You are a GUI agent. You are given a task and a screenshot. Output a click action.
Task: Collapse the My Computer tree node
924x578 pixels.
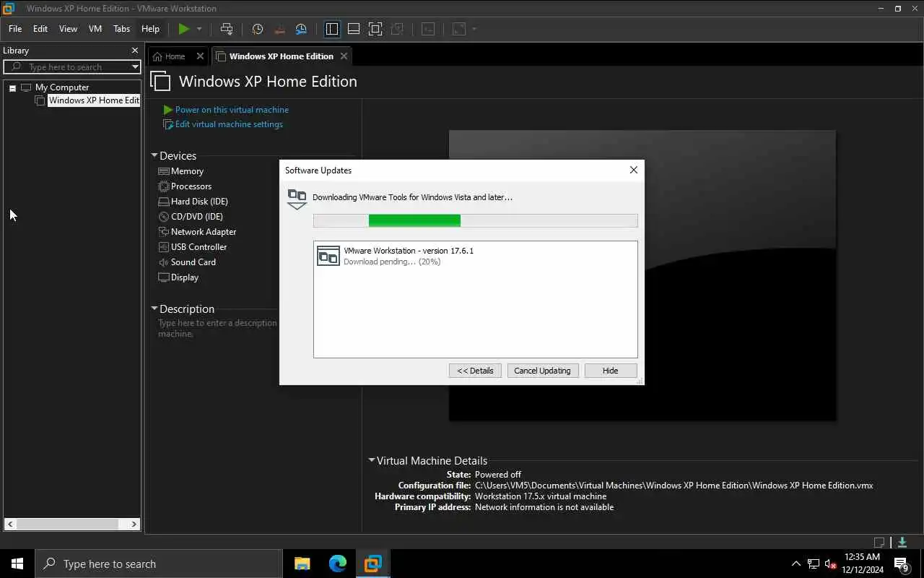click(x=12, y=88)
